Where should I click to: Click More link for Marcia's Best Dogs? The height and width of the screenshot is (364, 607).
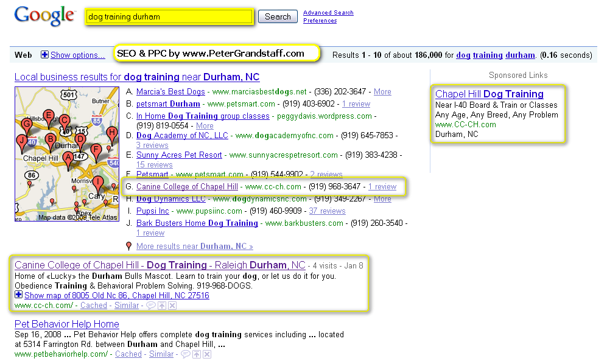click(x=382, y=92)
